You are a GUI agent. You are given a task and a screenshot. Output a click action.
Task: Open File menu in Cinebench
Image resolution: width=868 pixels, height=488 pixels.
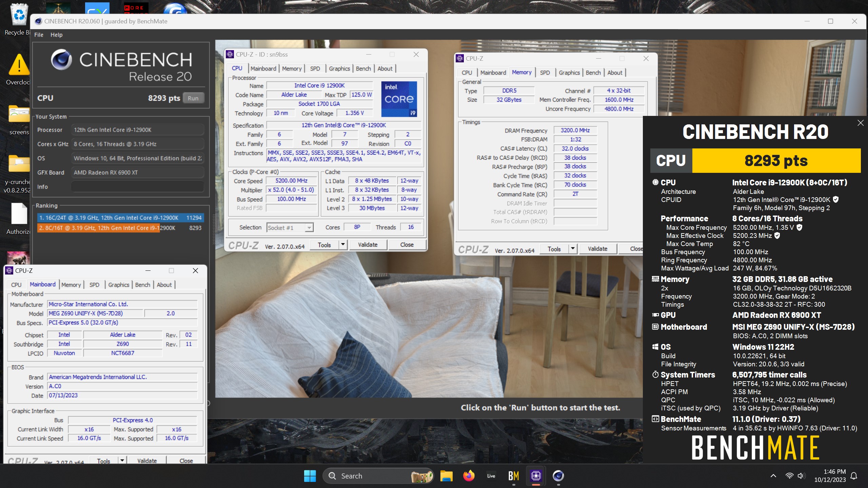click(39, 35)
